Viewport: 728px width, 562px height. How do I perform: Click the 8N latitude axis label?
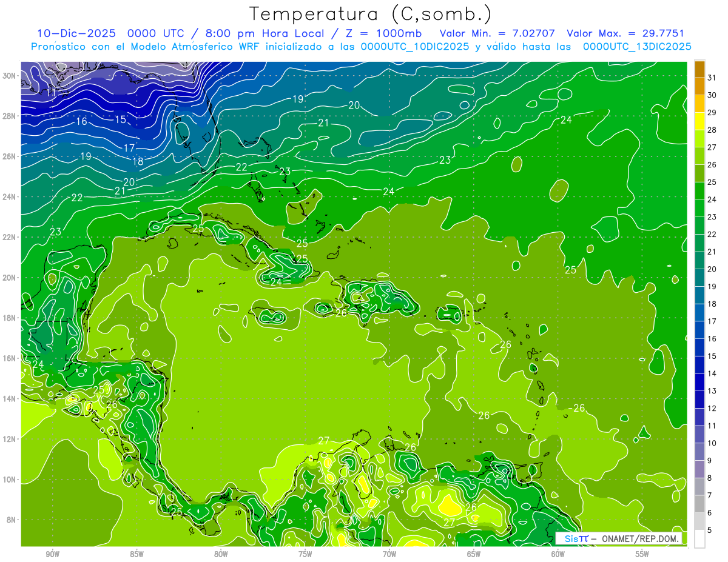pos(11,520)
